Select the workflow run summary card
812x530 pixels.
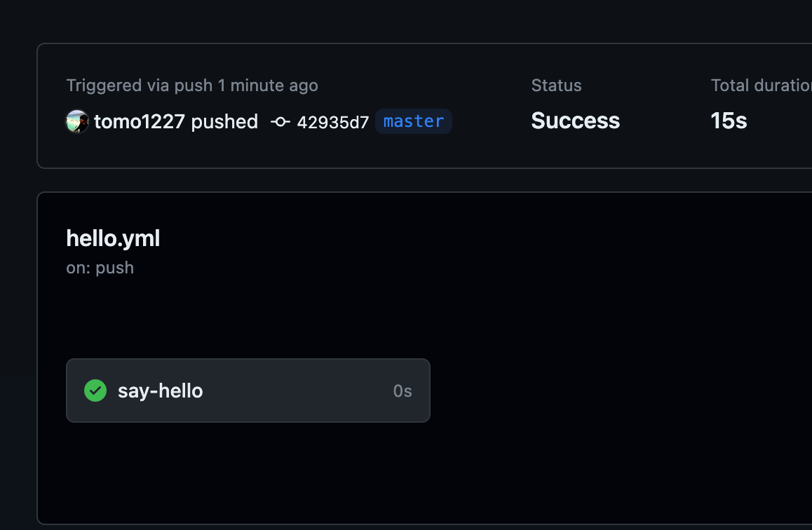click(421, 105)
